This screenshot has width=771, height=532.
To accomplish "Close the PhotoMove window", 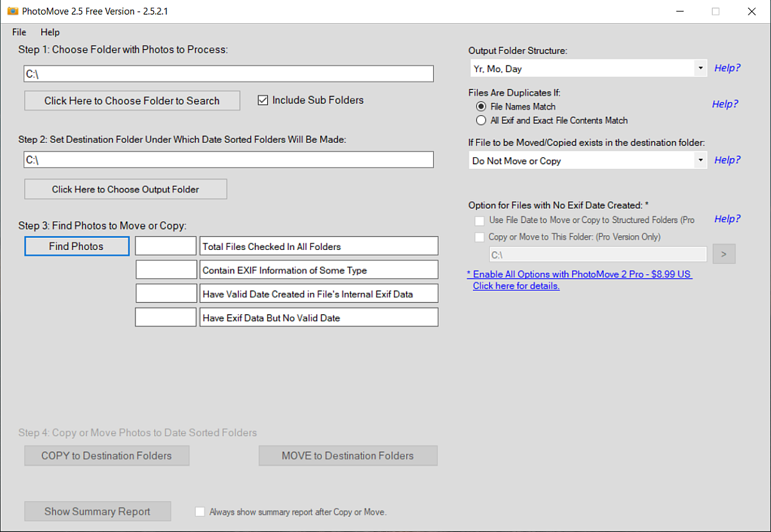I will coord(752,12).
